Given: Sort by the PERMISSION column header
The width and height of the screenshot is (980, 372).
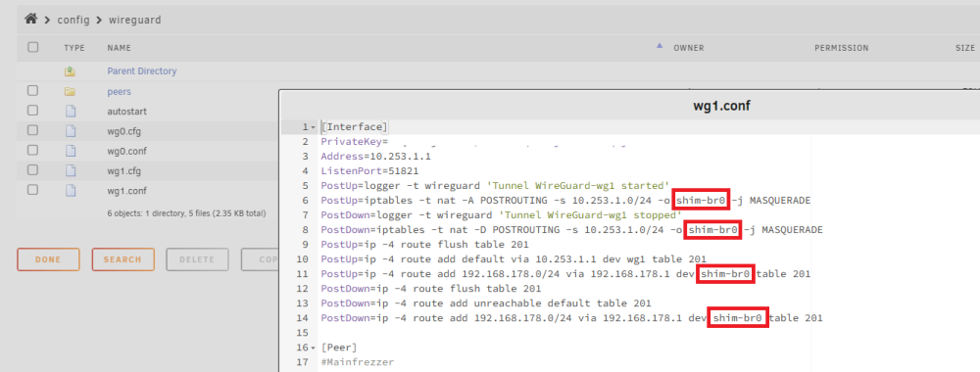Looking at the screenshot, I should pos(841,47).
